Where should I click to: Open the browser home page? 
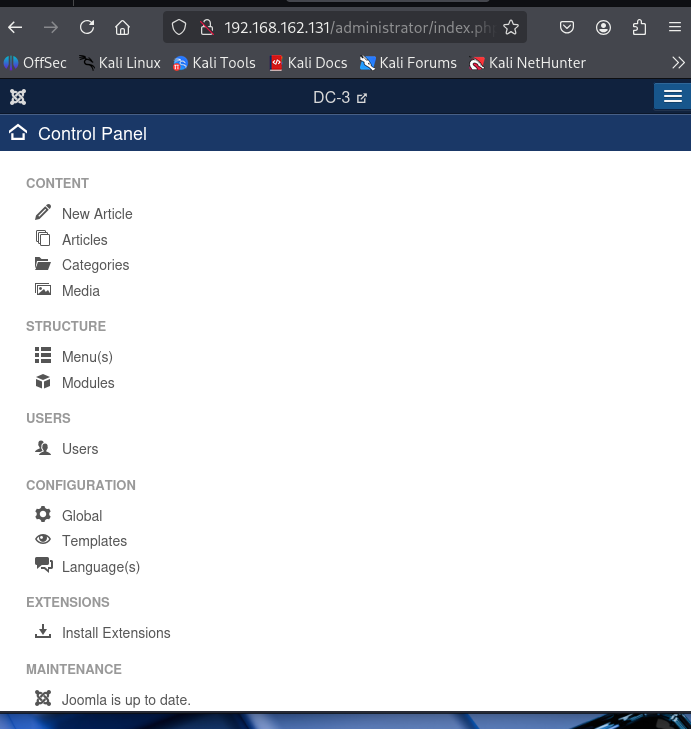tap(122, 27)
